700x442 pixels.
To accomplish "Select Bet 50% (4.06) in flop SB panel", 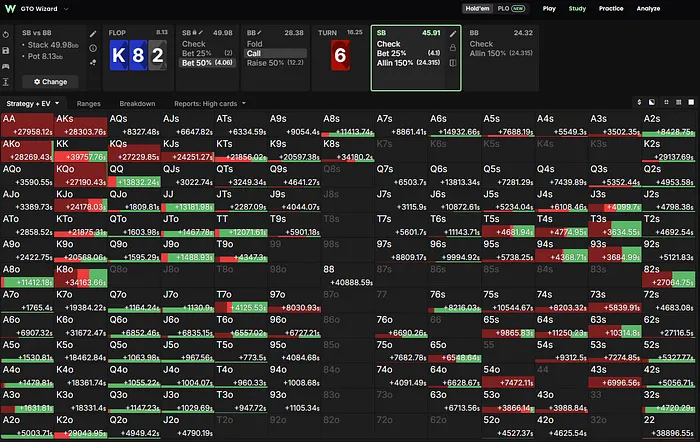I will 207,63.
